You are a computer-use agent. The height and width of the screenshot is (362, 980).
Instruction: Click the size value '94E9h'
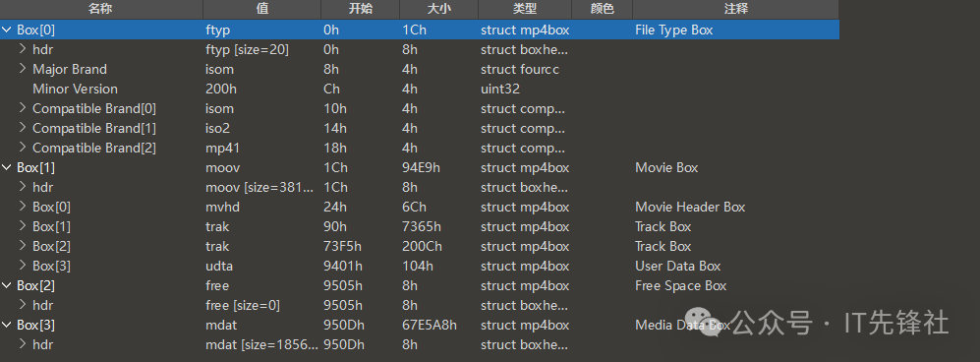pos(422,167)
